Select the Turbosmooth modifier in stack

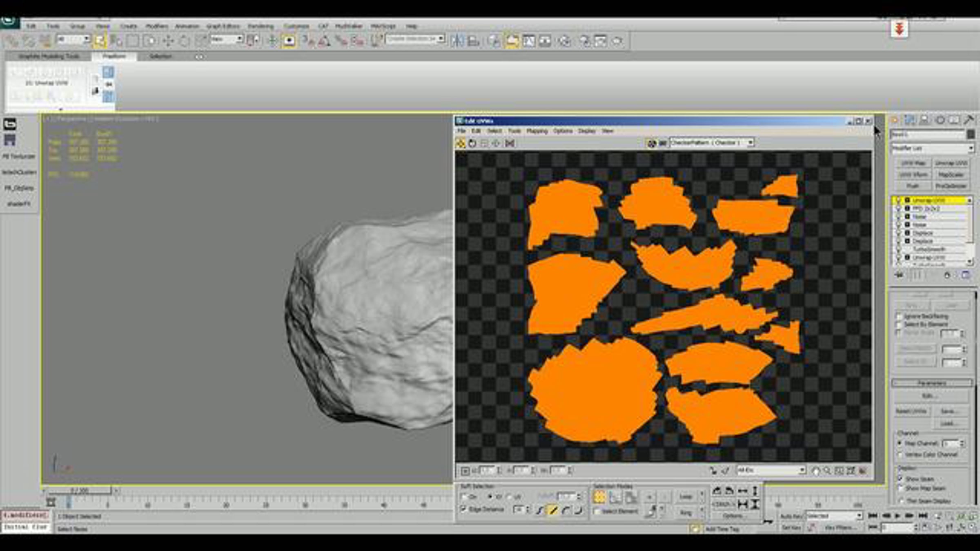[929, 249]
